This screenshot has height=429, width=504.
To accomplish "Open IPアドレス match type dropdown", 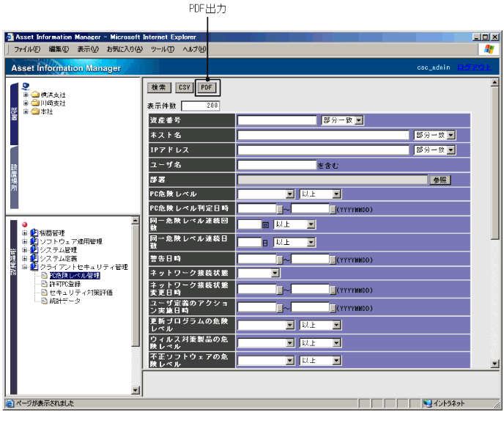I will pyautogui.click(x=435, y=150).
